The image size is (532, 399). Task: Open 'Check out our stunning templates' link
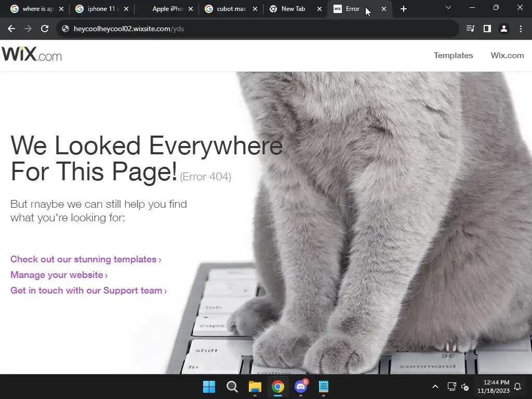[86, 259]
